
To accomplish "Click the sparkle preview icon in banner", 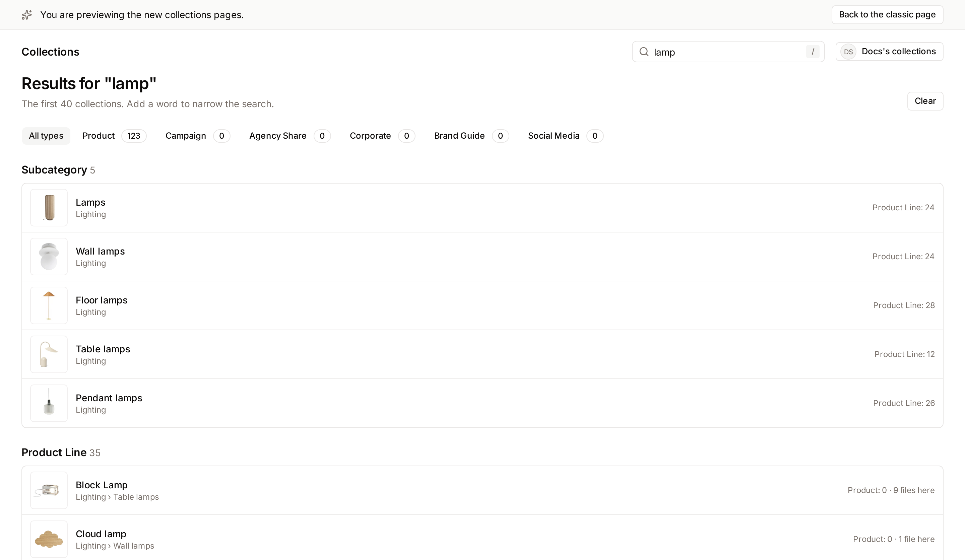I will pos(27,15).
